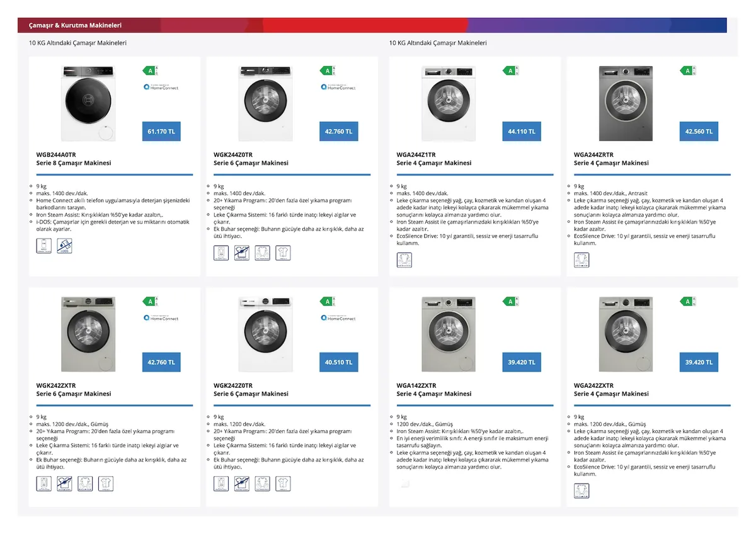Click the 61.170 TL price tag
The image size is (756, 534).
[161, 132]
